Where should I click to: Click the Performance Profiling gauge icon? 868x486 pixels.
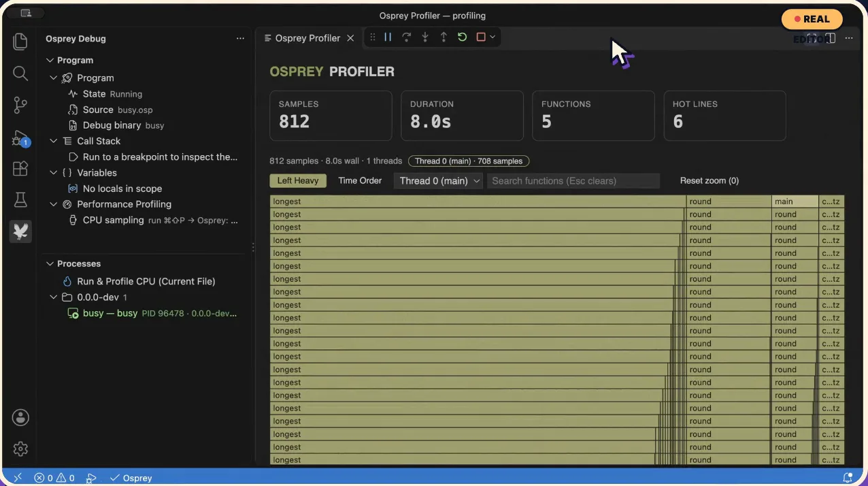pos(67,204)
